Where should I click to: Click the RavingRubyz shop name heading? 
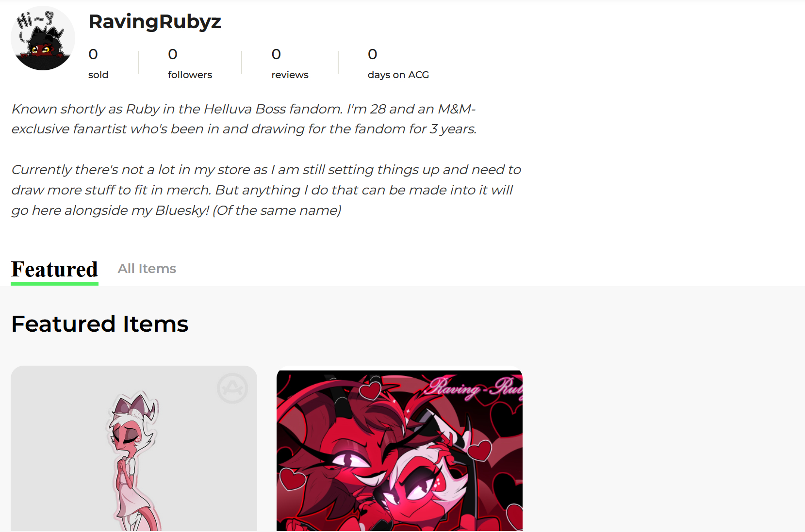click(155, 21)
